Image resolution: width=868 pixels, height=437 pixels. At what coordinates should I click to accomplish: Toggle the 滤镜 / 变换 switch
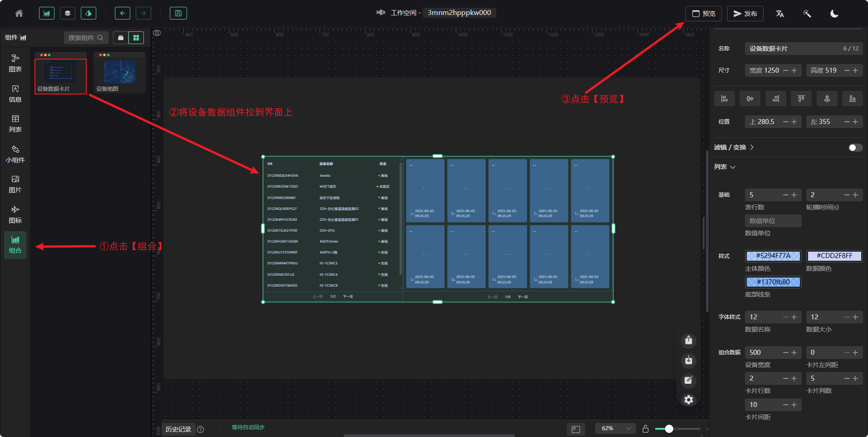pyautogui.click(x=855, y=148)
